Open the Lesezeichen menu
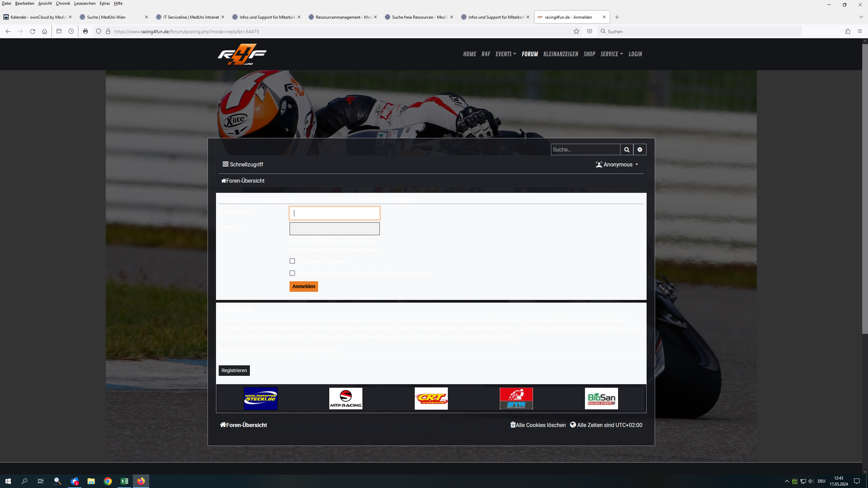 tap(84, 3)
